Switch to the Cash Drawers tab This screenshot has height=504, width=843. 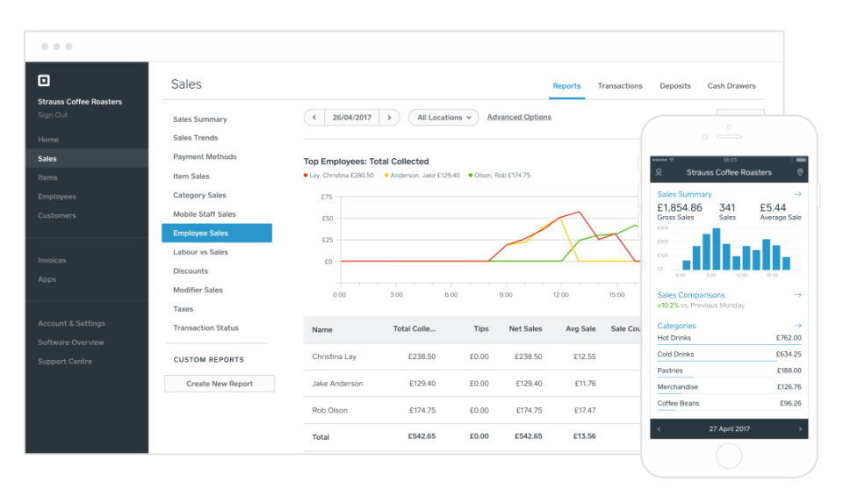[731, 86]
